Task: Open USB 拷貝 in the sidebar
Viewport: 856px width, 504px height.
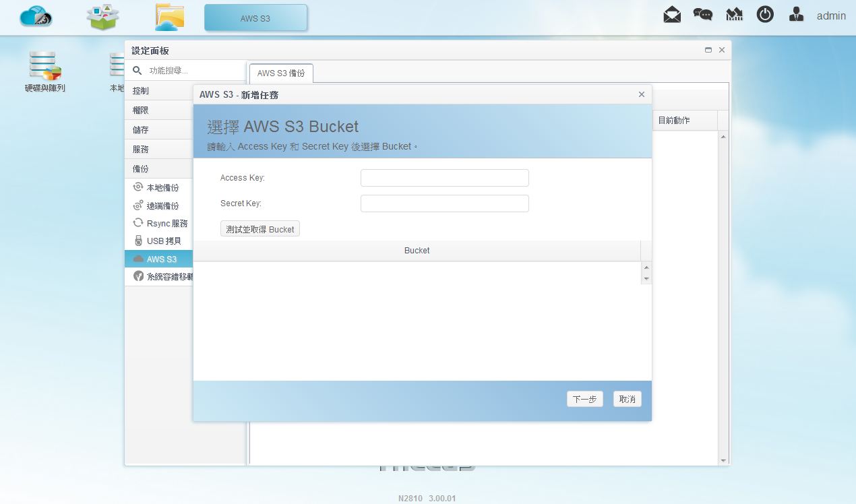Action: click(x=159, y=241)
